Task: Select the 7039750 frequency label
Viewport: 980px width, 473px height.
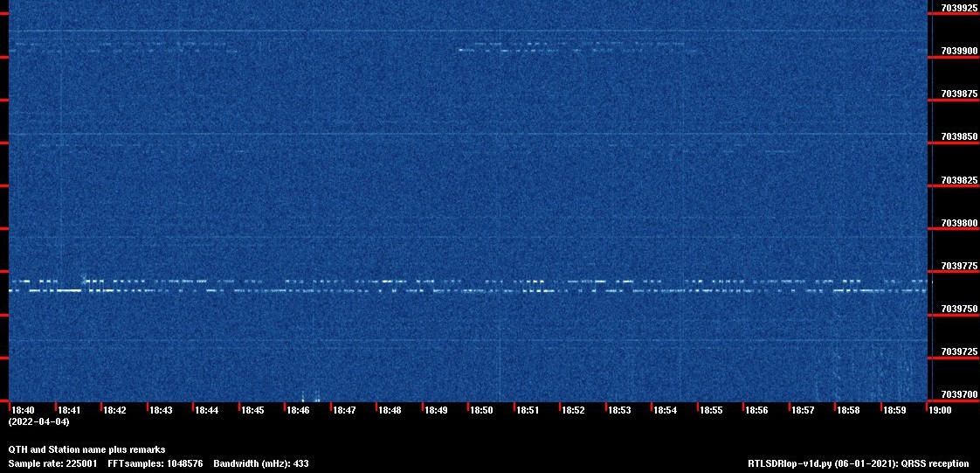Action: click(x=959, y=310)
